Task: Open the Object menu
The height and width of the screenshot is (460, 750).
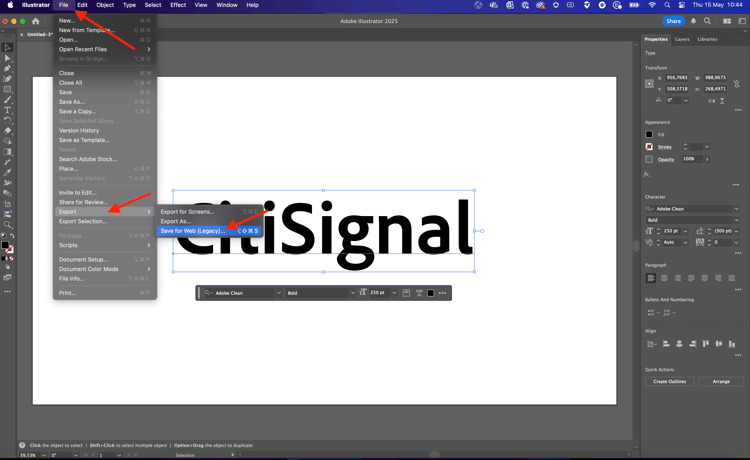Action: coord(105,5)
